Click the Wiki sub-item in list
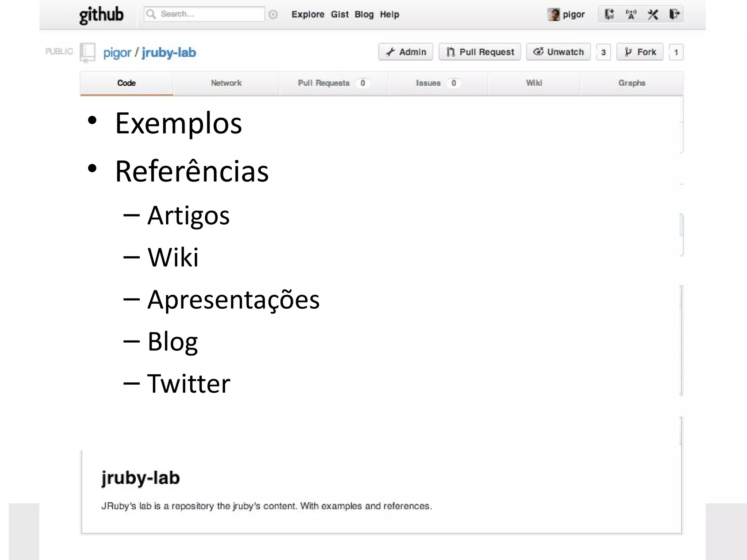 click(173, 257)
